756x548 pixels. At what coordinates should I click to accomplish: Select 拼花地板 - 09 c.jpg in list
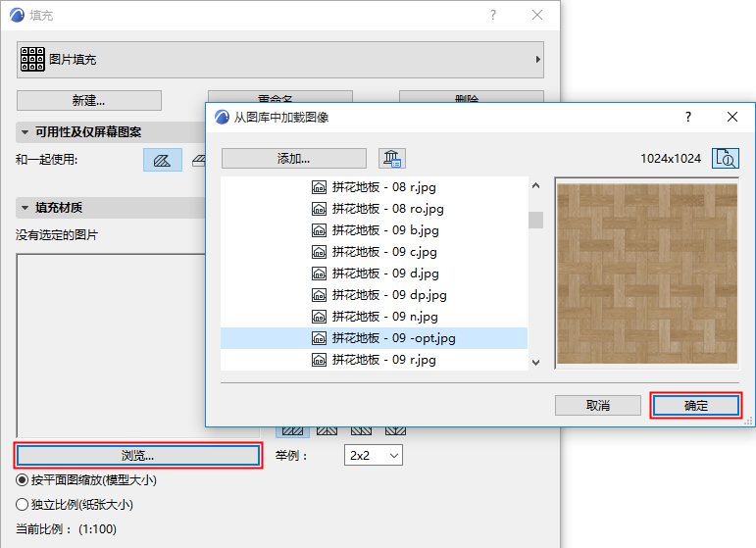pyautogui.click(x=375, y=252)
